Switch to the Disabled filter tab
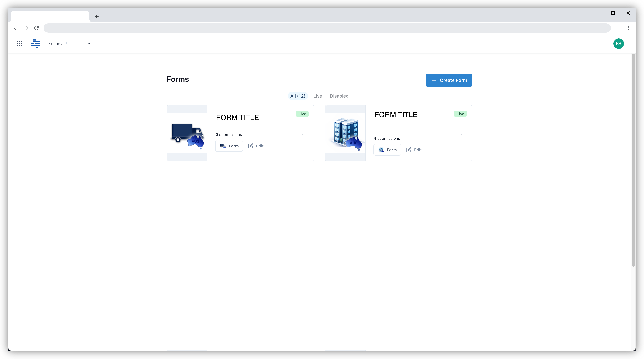Screen dimensions: 644x359 (339, 96)
